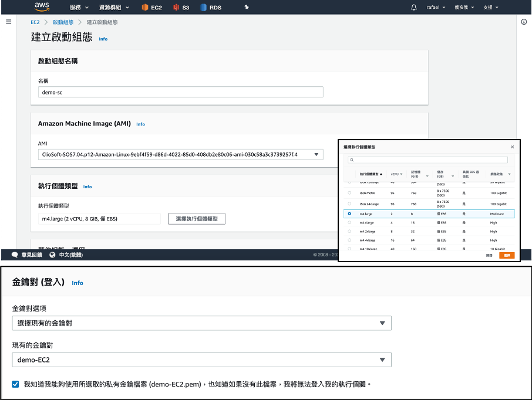Click the 'i3en.metal' row name

coord(367,193)
